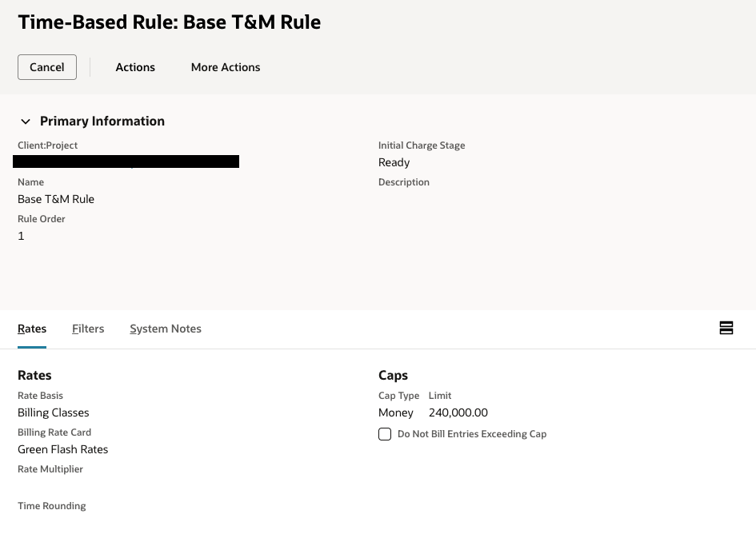This screenshot has height=534, width=756.
Task: Click the Billing Classes rate basis value
Action: (54, 412)
